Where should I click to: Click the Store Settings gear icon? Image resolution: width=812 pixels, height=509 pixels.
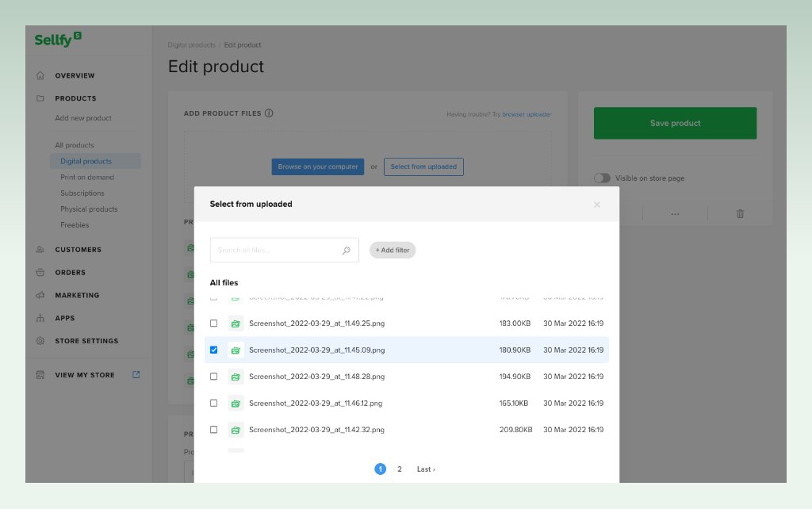coord(40,341)
